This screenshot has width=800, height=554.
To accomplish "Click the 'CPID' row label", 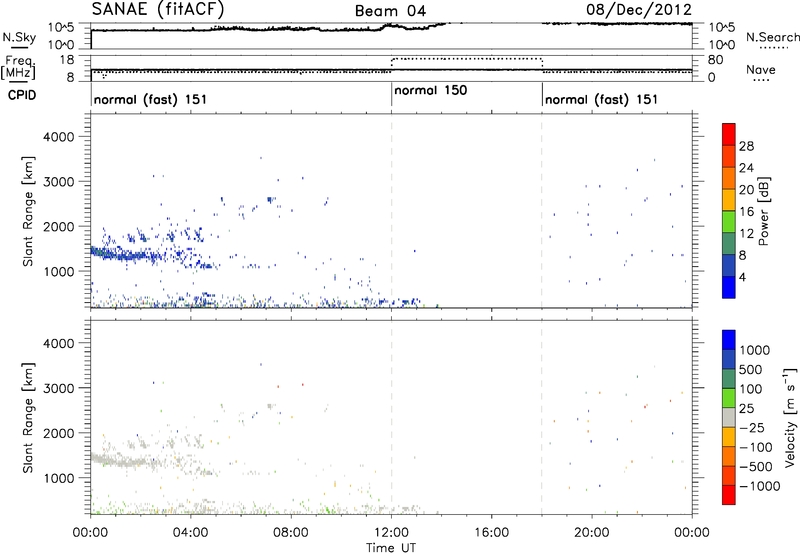I will click(x=22, y=95).
